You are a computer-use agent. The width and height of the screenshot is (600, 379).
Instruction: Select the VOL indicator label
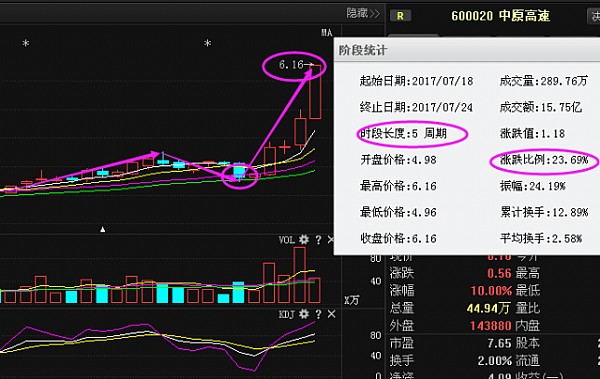pos(287,240)
